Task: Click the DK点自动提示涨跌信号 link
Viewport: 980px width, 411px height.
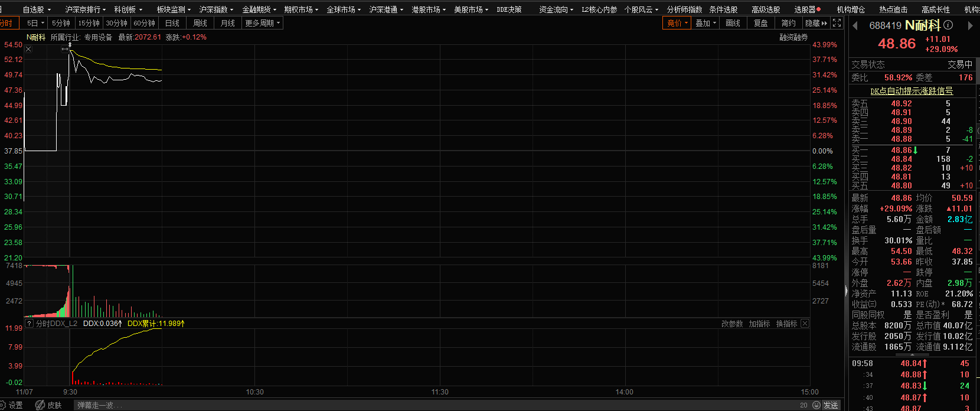Action: 912,91
